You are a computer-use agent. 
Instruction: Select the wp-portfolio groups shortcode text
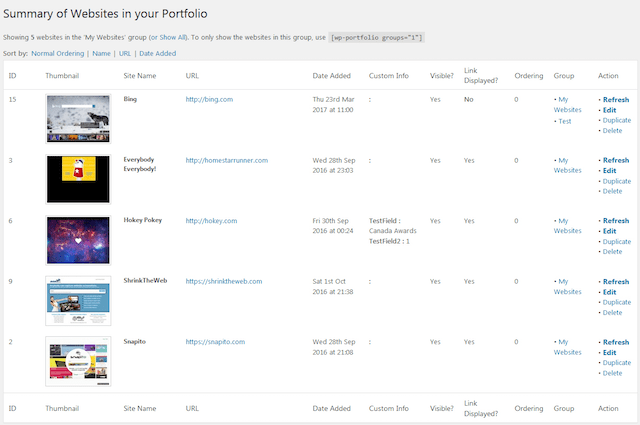376,38
